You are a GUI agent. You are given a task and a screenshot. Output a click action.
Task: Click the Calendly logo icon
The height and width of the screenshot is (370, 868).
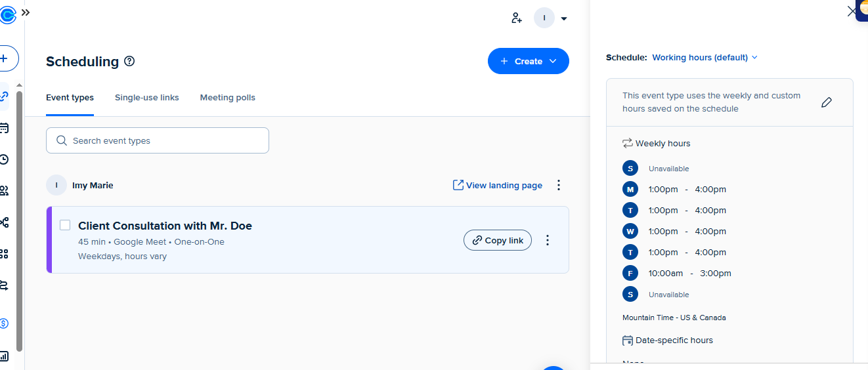tap(7, 13)
